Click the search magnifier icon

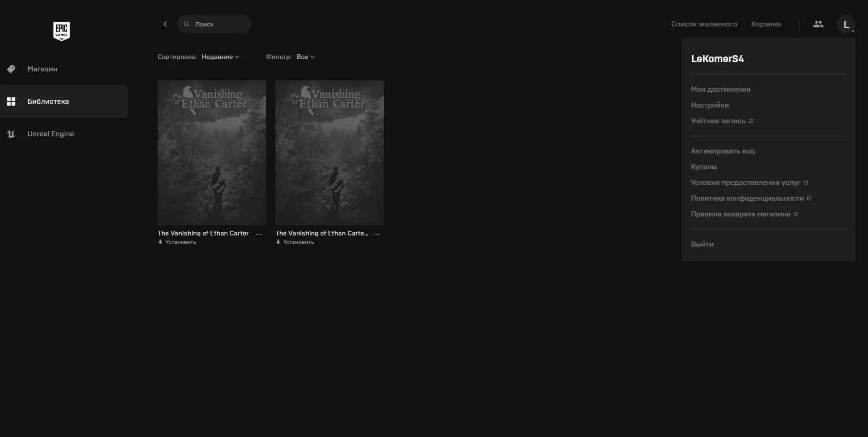pos(186,24)
